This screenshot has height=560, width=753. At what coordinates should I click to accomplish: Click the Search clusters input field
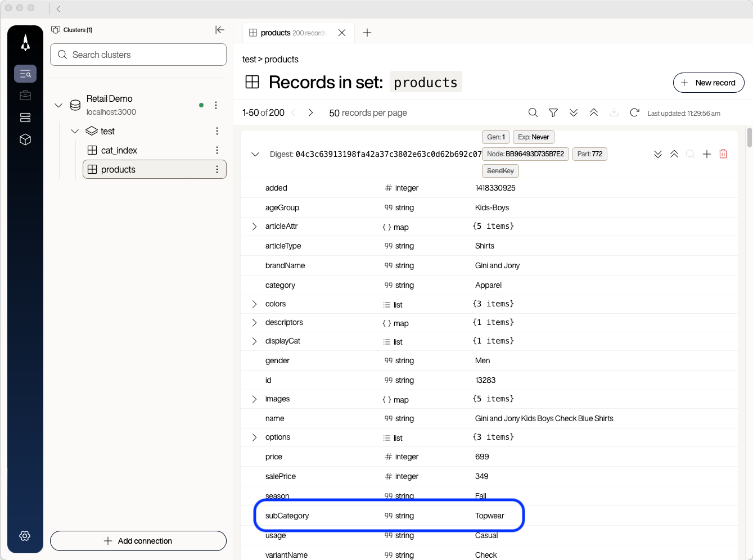coord(138,55)
